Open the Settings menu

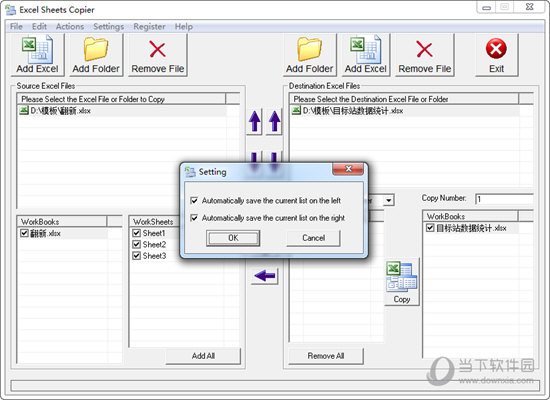[x=108, y=27]
